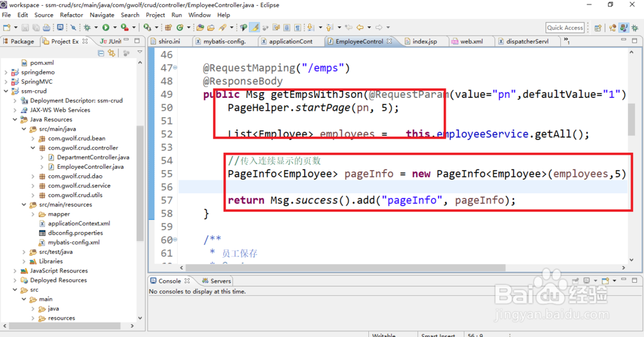
Task: Toggle Mark Occurrences highlighter icon
Action: 254,28
